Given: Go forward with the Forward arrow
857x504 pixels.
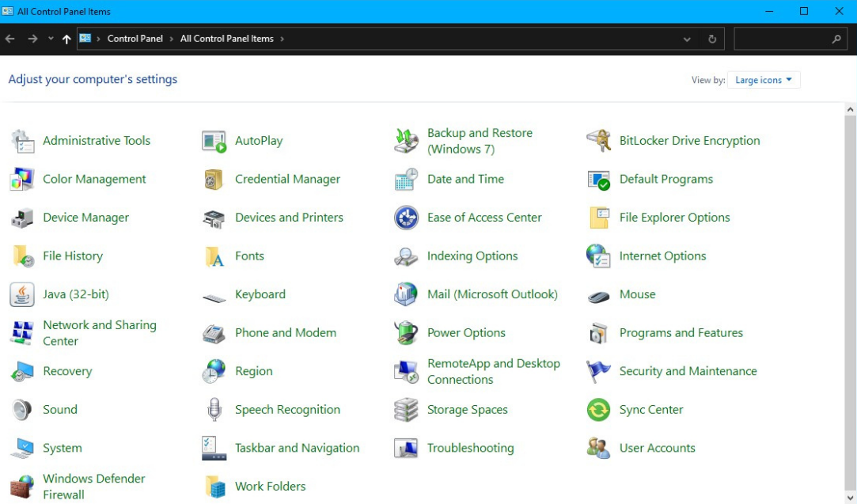Looking at the screenshot, I should click(32, 39).
